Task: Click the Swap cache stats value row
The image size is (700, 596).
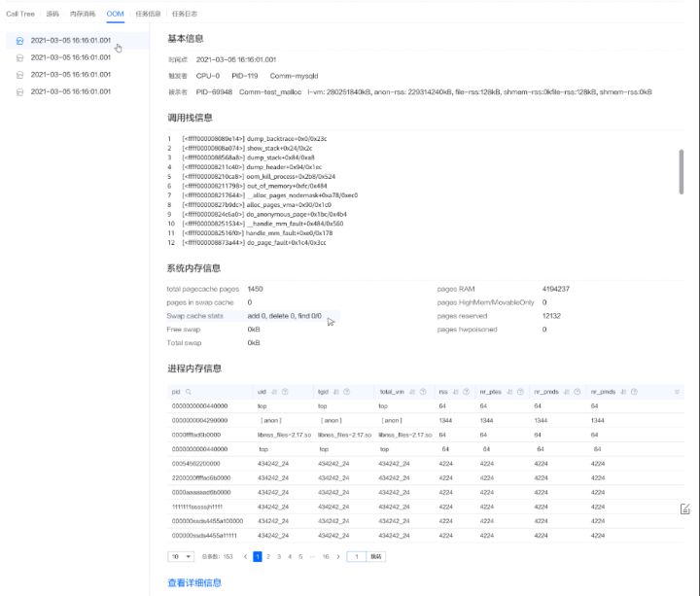Action: [x=253, y=316]
